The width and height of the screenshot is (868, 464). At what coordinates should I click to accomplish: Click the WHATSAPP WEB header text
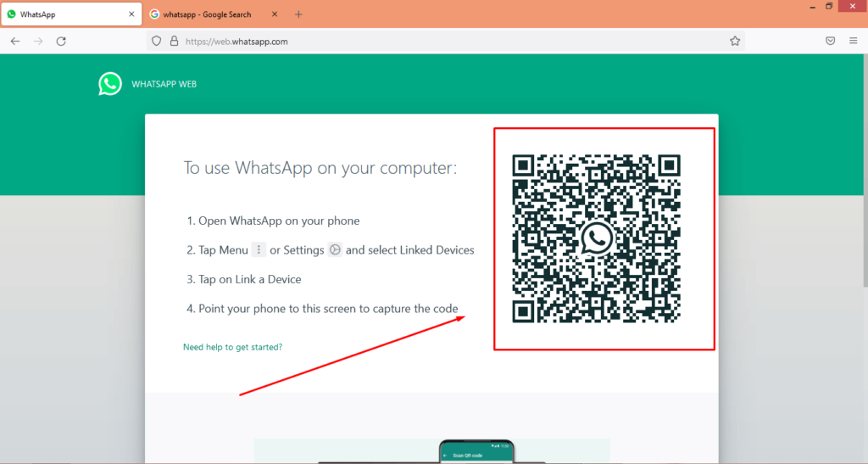[164, 84]
